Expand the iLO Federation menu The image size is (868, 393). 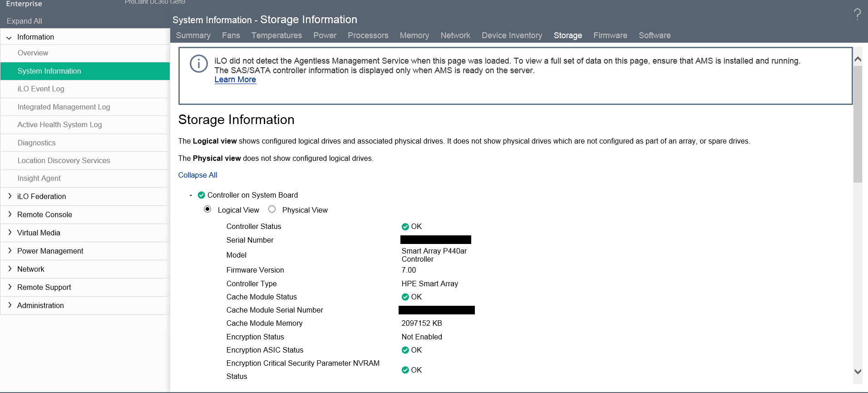point(10,196)
